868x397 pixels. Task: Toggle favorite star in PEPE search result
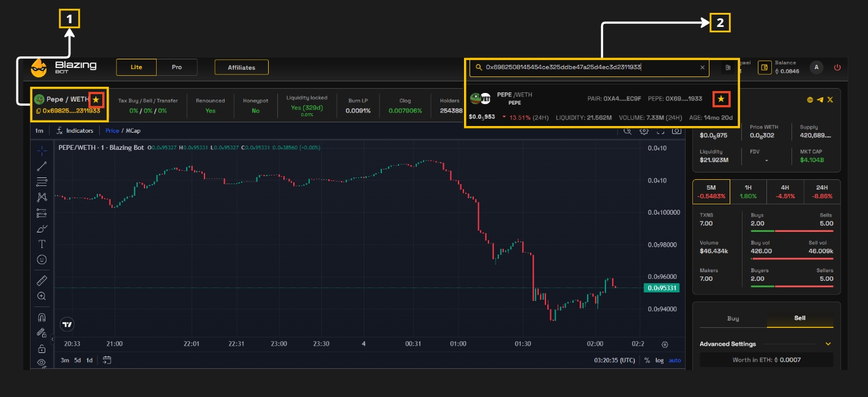pyautogui.click(x=721, y=98)
